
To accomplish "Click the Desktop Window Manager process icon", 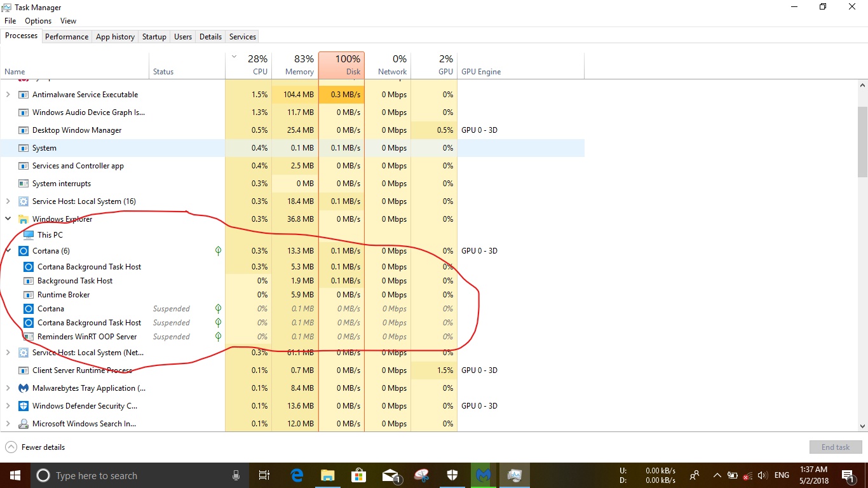I will click(x=24, y=130).
